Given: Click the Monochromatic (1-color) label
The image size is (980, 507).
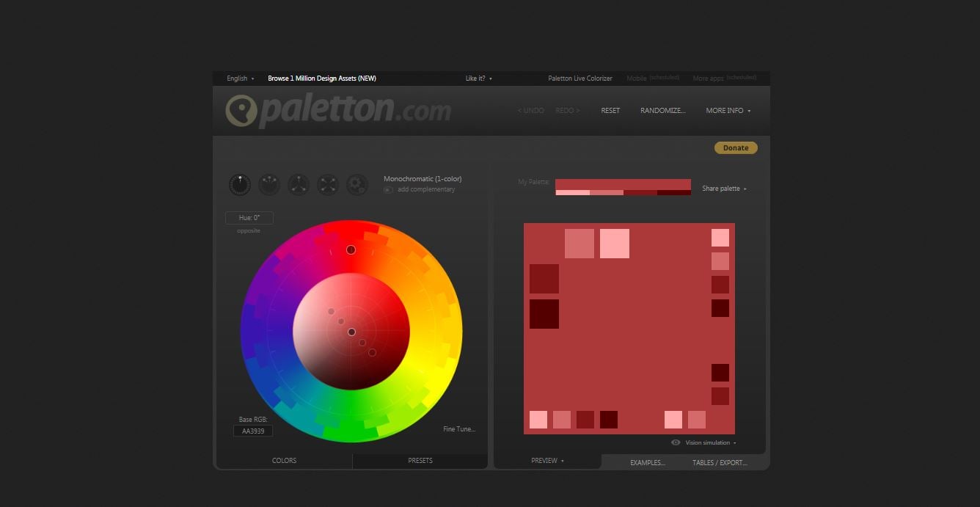Looking at the screenshot, I should click(x=423, y=179).
